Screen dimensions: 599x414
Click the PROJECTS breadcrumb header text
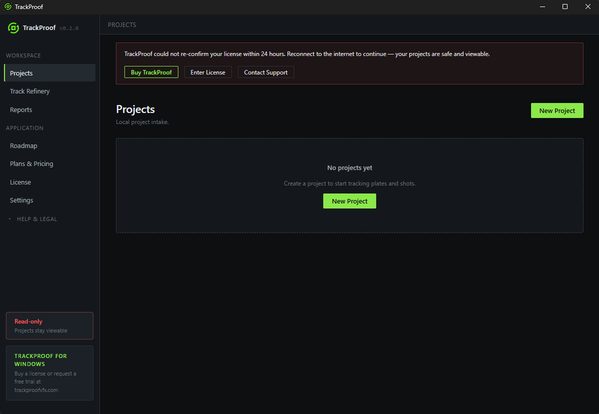pos(122,24)
